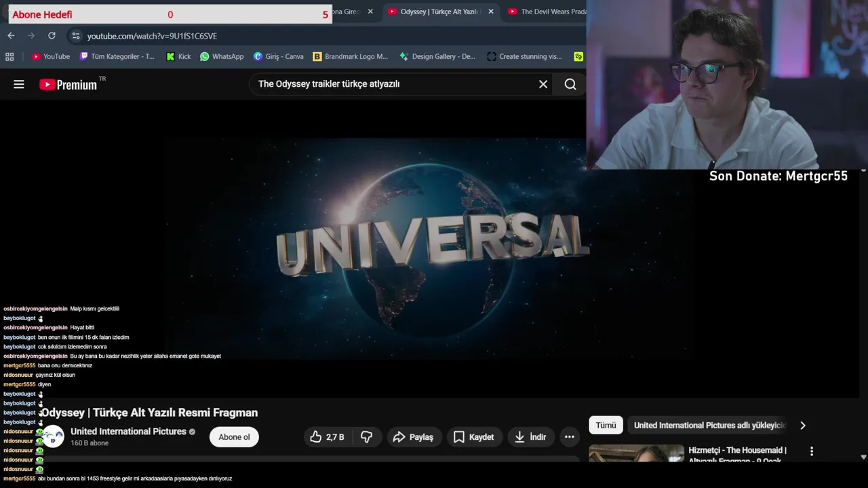Close the Odyssey browser tab

click(491, 12)
